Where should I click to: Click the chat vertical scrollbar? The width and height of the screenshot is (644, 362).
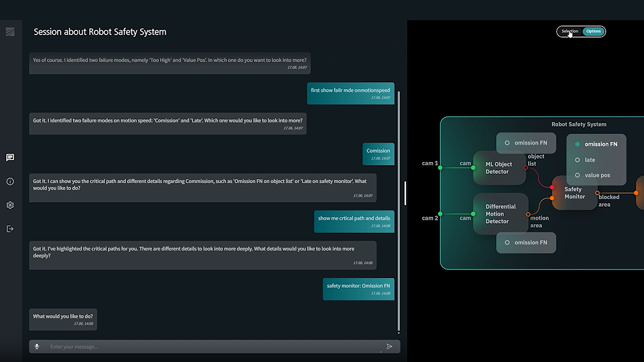click(x=399, y=209)
